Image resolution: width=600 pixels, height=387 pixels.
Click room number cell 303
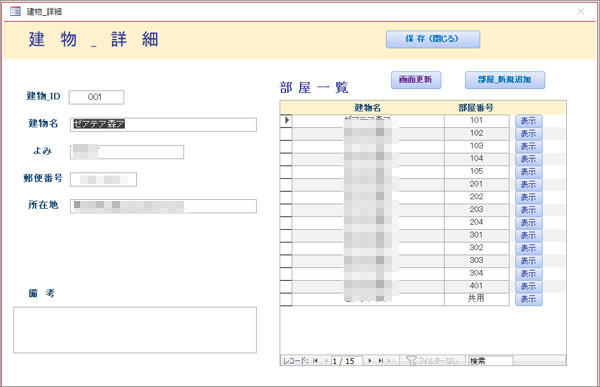pyautogui.click(x=477, y=261)
